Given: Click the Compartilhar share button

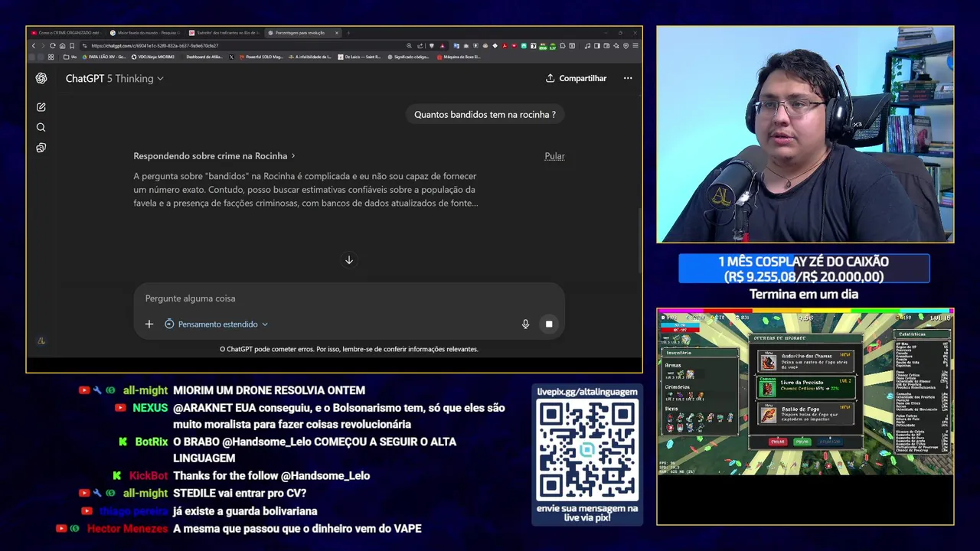Looking at the screenshot, I should (x=576, y=78).
